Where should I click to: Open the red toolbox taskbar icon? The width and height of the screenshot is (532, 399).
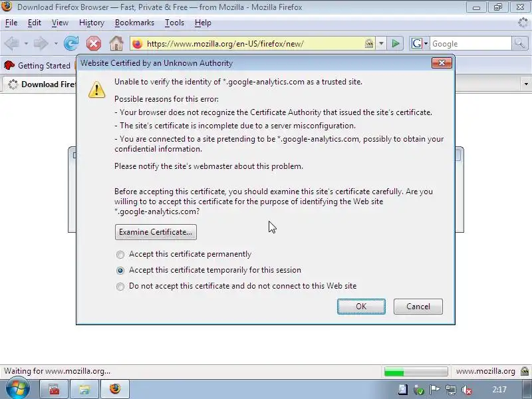55,389
